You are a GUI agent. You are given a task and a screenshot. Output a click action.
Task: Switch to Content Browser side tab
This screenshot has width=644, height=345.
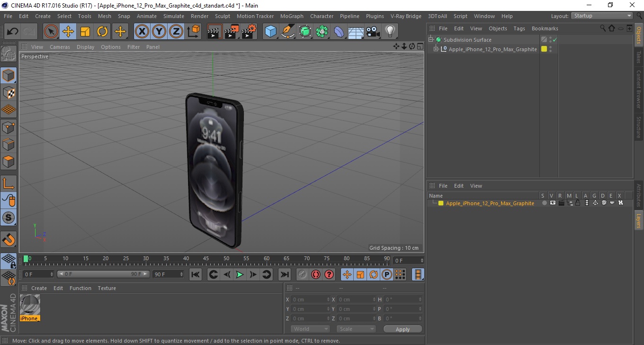pyautogui.click(x=639, y=89)
